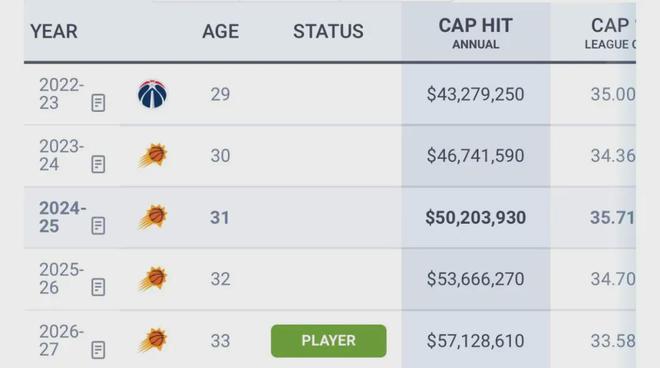Select the $50,203,930 cap hit value
This screenshot has height=368, width=660.
476,218
